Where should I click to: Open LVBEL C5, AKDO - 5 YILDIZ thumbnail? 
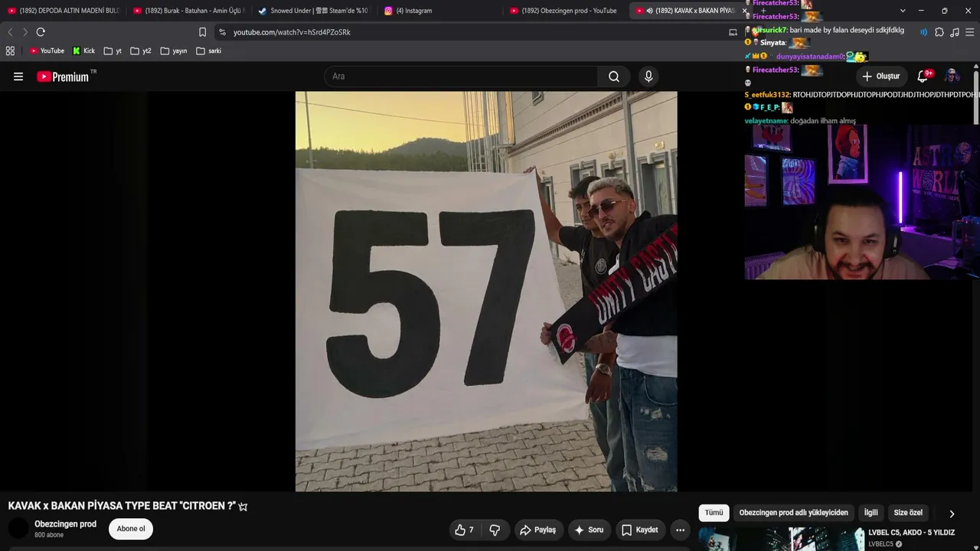click(780, 540)
